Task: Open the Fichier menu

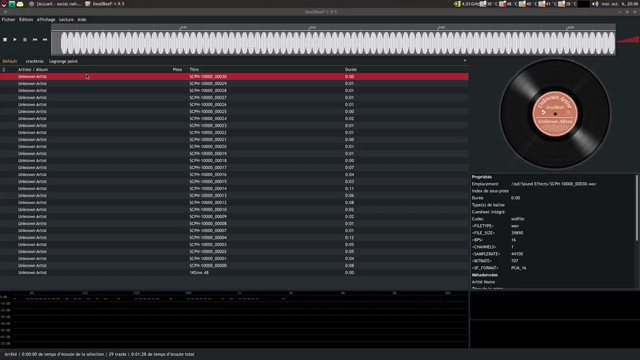Action: (8, 20)
